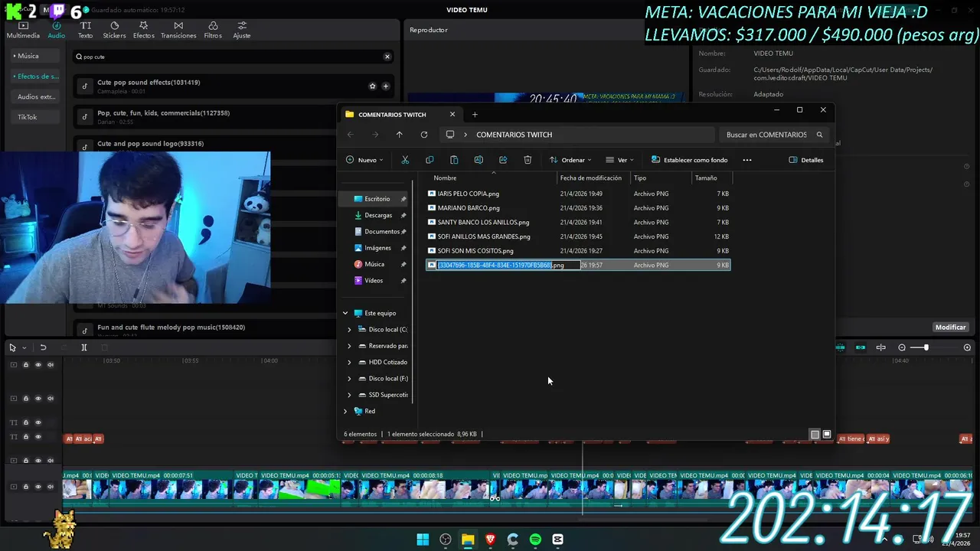Screen dimensions: 980x551
Task: Open the Transiciones tab
Action: point(178,31)
